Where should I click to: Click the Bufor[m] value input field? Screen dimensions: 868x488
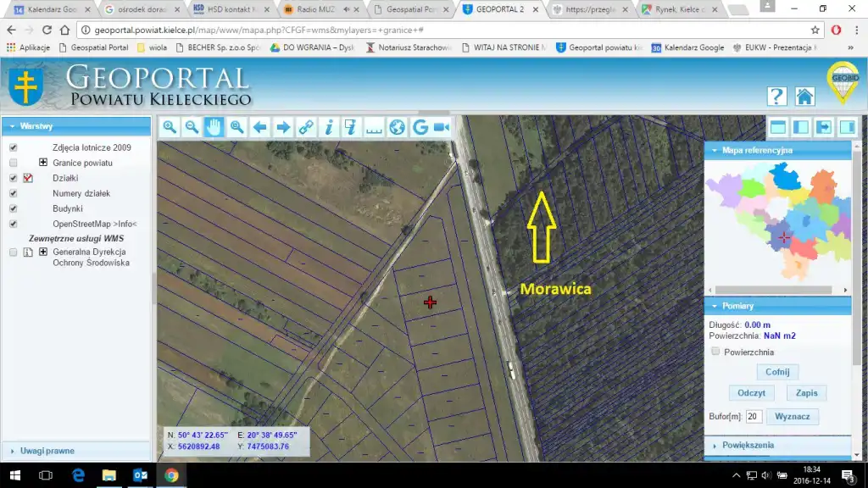[754, 416]
